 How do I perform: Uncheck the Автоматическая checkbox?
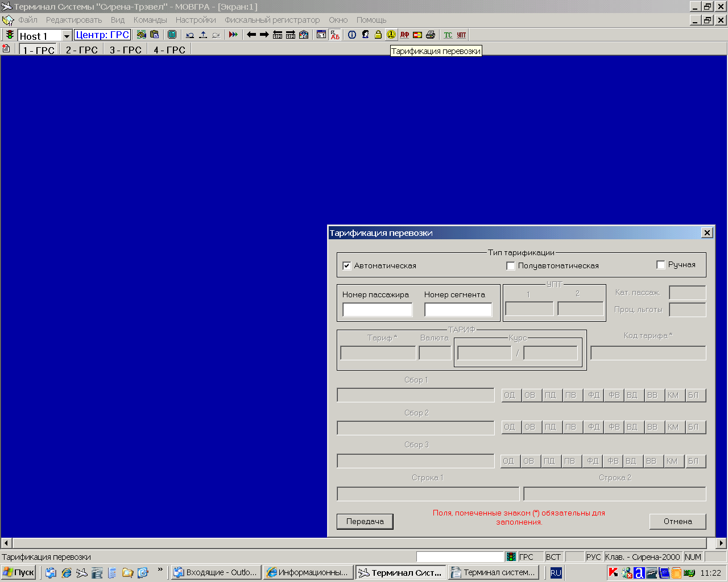346,265
